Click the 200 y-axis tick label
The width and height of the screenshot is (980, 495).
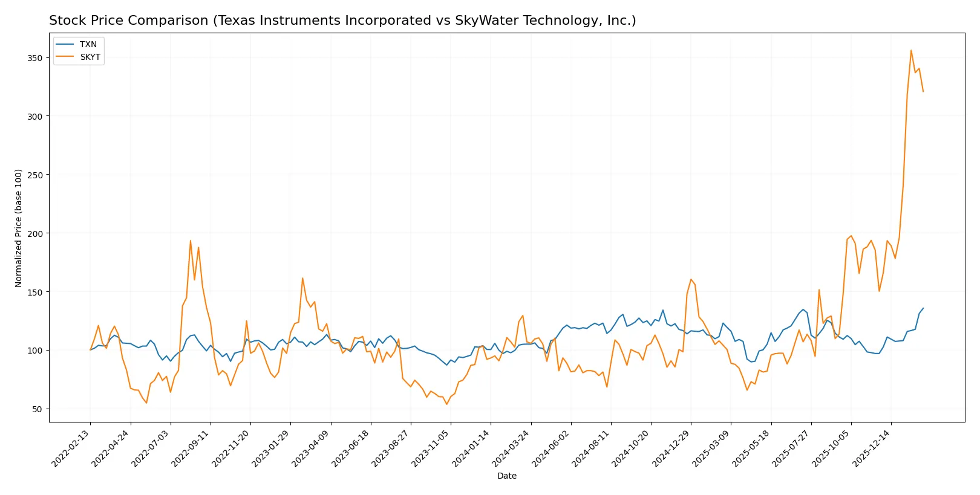(x=34, y=233)
